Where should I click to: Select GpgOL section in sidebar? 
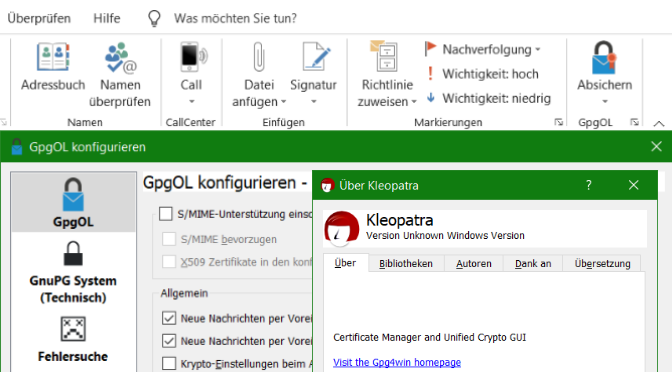click(73, 203)
